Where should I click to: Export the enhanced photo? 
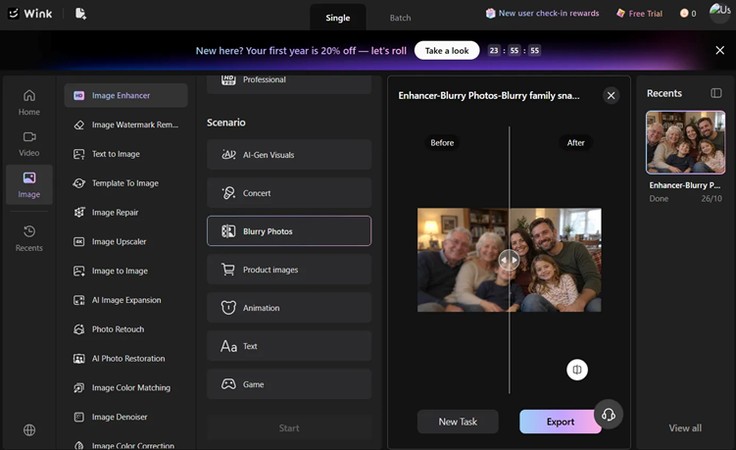pos(560,421)
